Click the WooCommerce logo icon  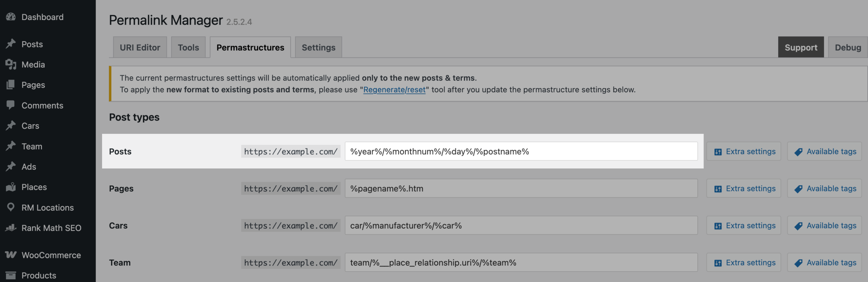[x=11, y=255]
